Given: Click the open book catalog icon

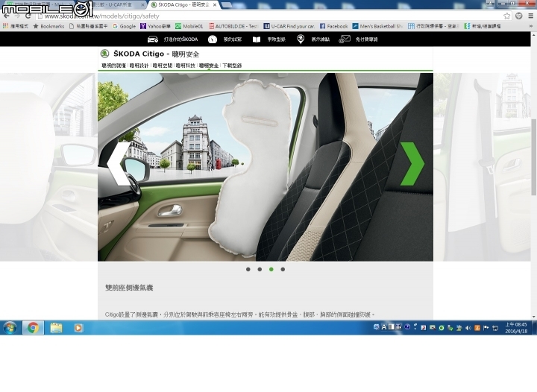Looking at the screenshot, I should (x=257, y=39).
